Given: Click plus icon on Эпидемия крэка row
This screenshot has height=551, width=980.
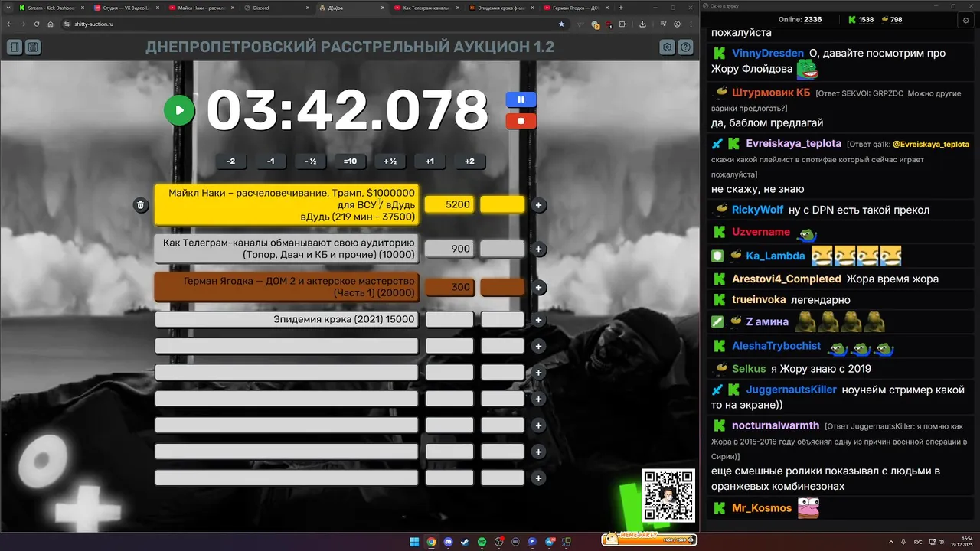Looking at the screenshot, I should [538, 320].
